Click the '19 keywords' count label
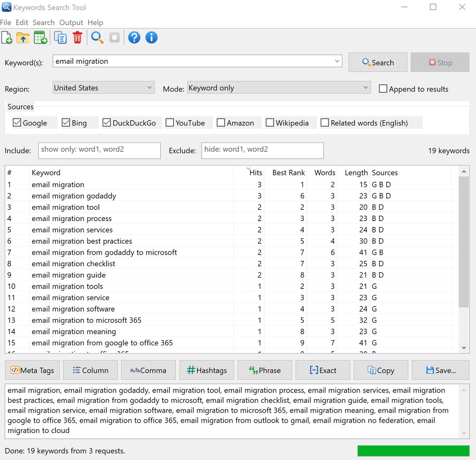476x460 pixels. (449, 150)
